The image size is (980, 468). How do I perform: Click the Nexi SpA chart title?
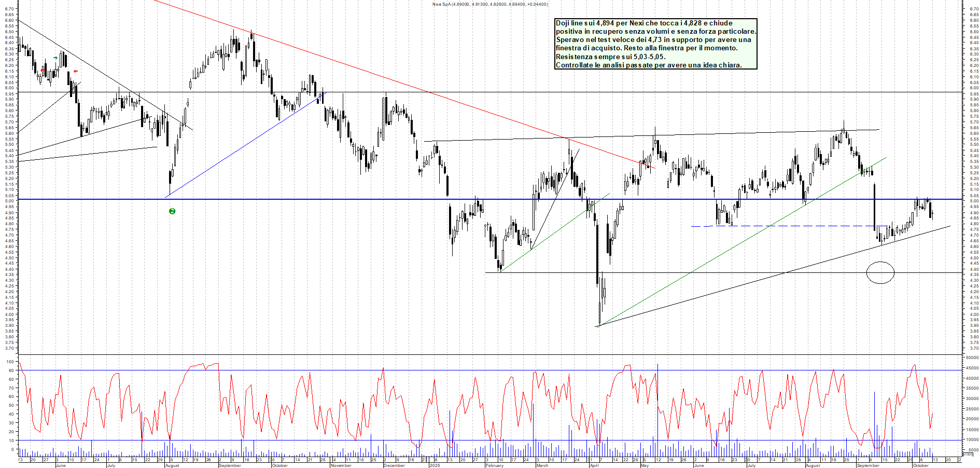click(x=490, y=4)
